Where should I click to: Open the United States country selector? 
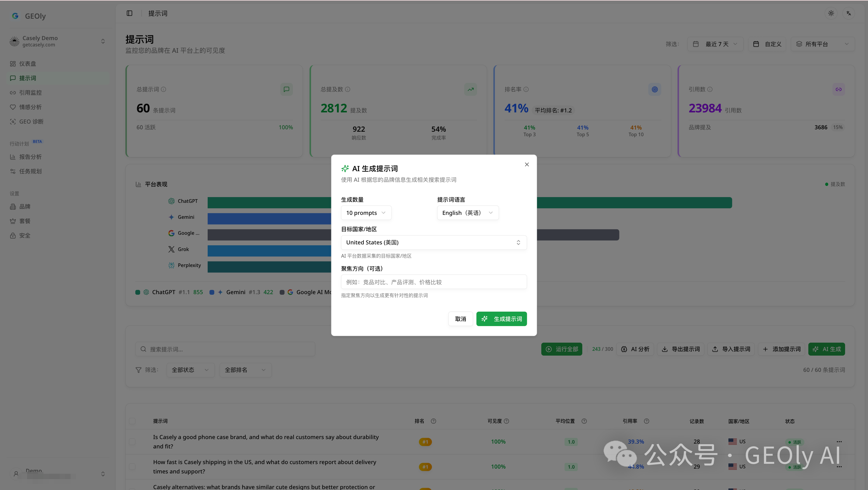[434, 242]
